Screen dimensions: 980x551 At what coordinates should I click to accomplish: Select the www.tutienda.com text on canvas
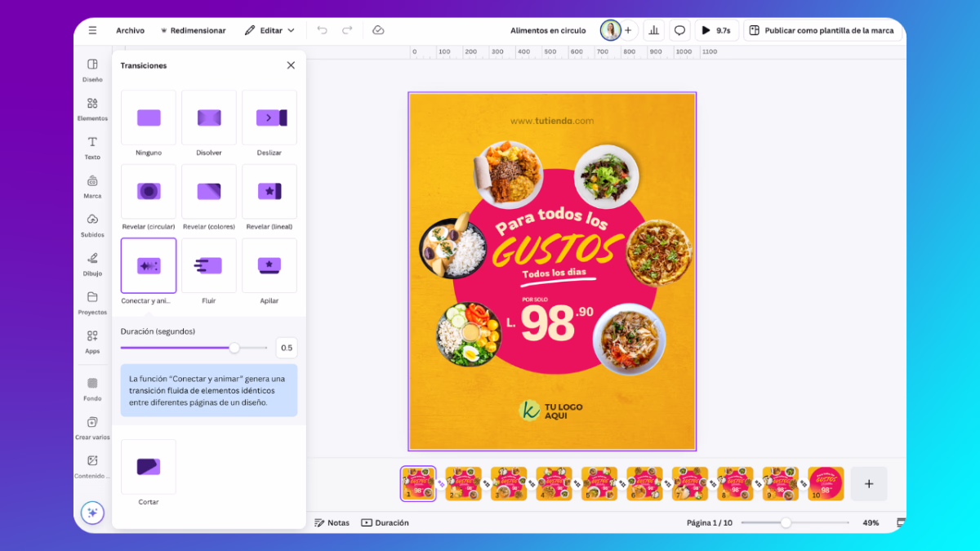click(x=552, y=121)
